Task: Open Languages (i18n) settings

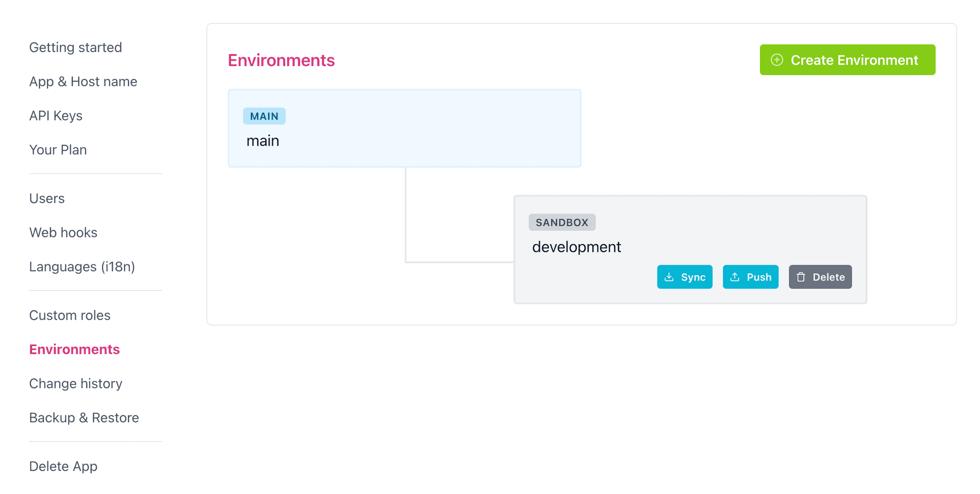Action: pos(82,267)
